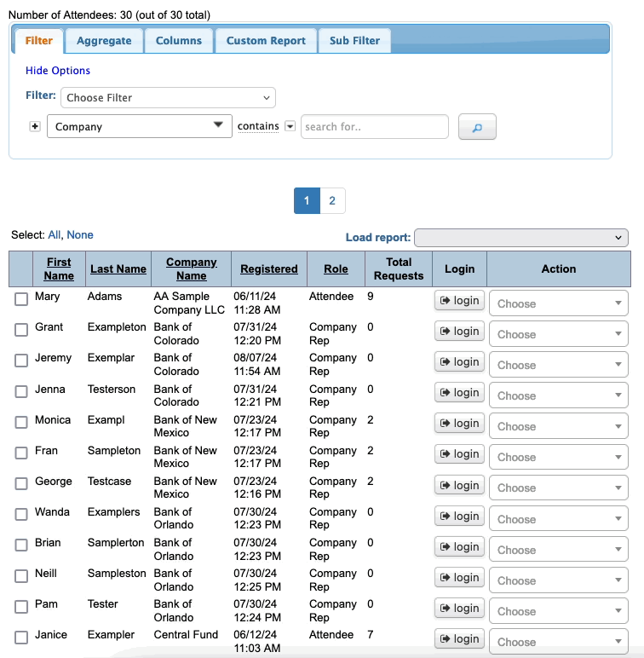644x658 pixels.
Task: Switch to the Aggregate tab
Action: tap(104, 40)
